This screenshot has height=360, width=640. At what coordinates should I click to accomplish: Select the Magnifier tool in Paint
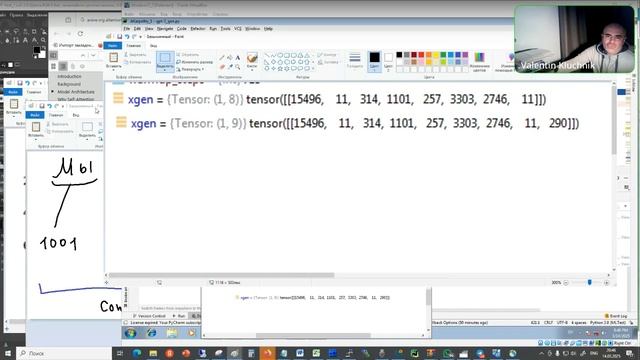[x=238, y=67]
